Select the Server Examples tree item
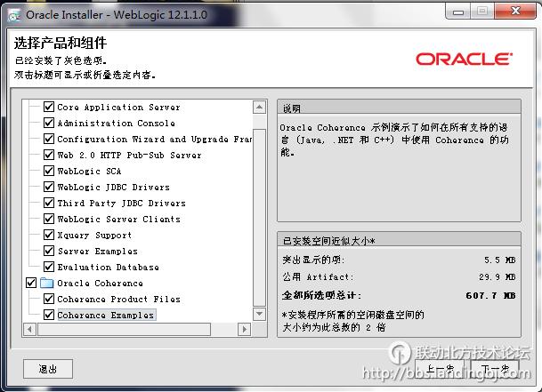Screen dimensions: 542x392 point(98,251)
